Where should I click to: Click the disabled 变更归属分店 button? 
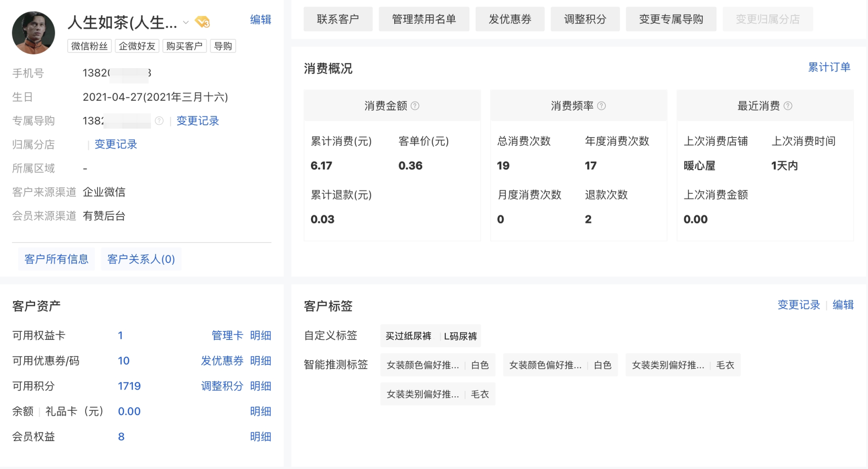(768, 19)
